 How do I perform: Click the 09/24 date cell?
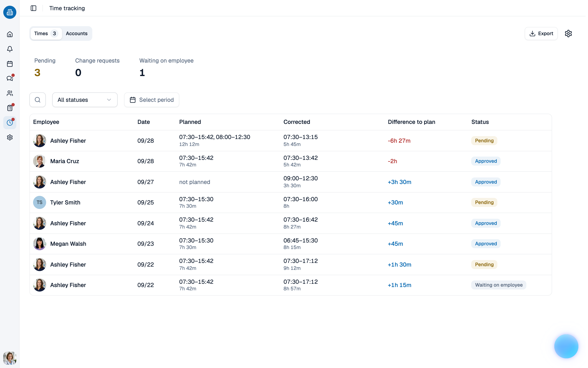[x=146, y=223]
